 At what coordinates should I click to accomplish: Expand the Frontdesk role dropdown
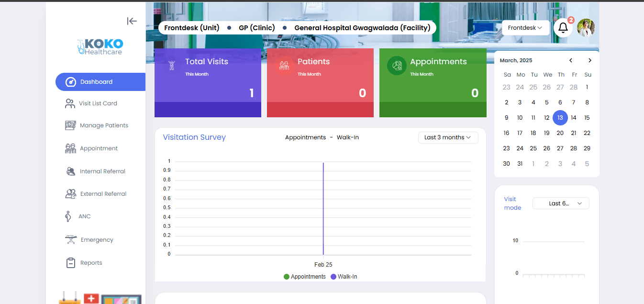pos(525,28)
